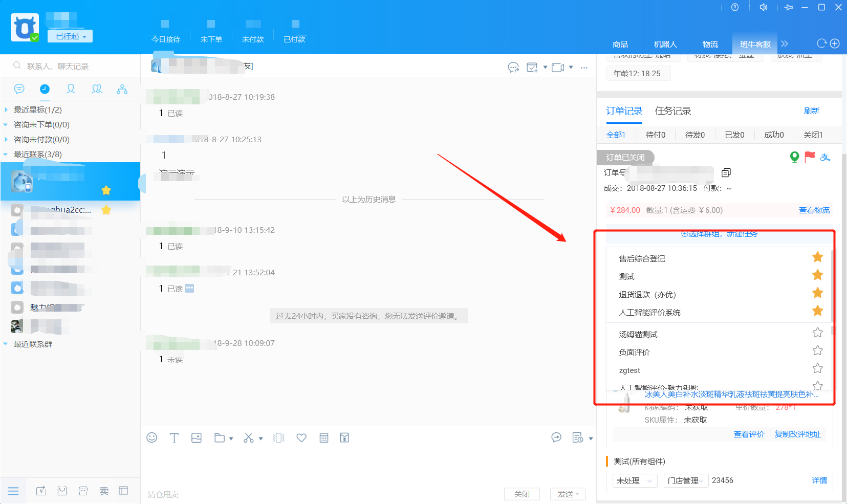The image size is (847, 504).
Task: Open the video call camera icon
Action: [x=557, y=68]
